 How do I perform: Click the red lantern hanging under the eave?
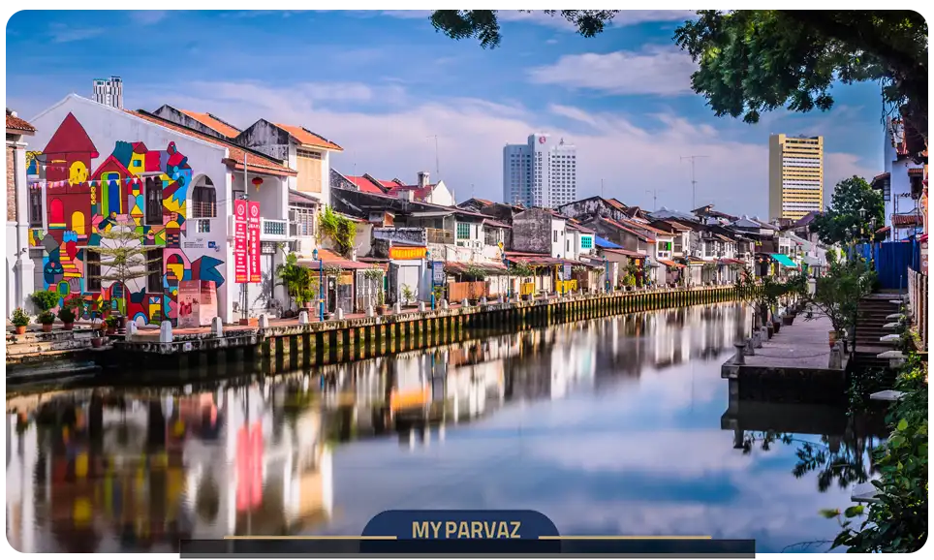pyautogui.click(x=257, y=181)
